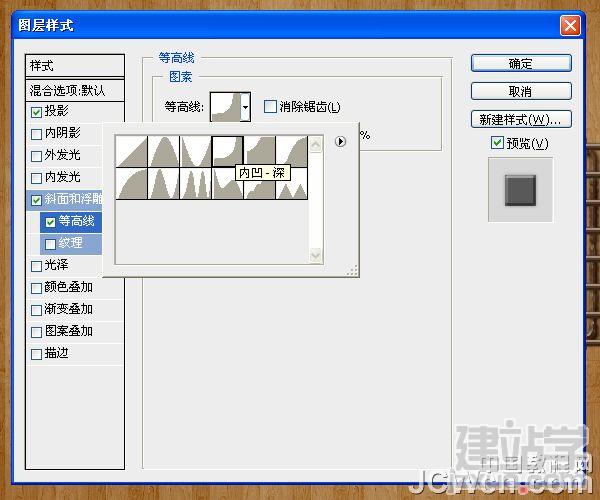Viewport: 600px width, 500px height.
Task: Select the Cone-Inverted contour preset
Action: [196, 151]
